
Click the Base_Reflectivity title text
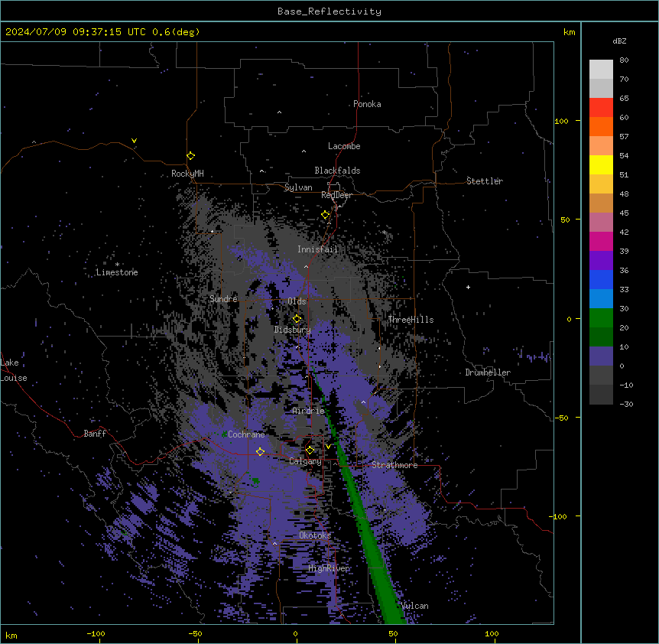tap(329, 11)
